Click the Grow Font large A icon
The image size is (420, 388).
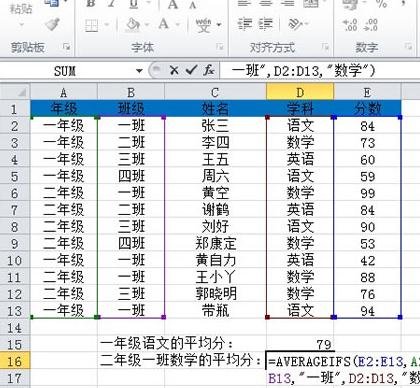pyautogui.click(x=173, y=5)
